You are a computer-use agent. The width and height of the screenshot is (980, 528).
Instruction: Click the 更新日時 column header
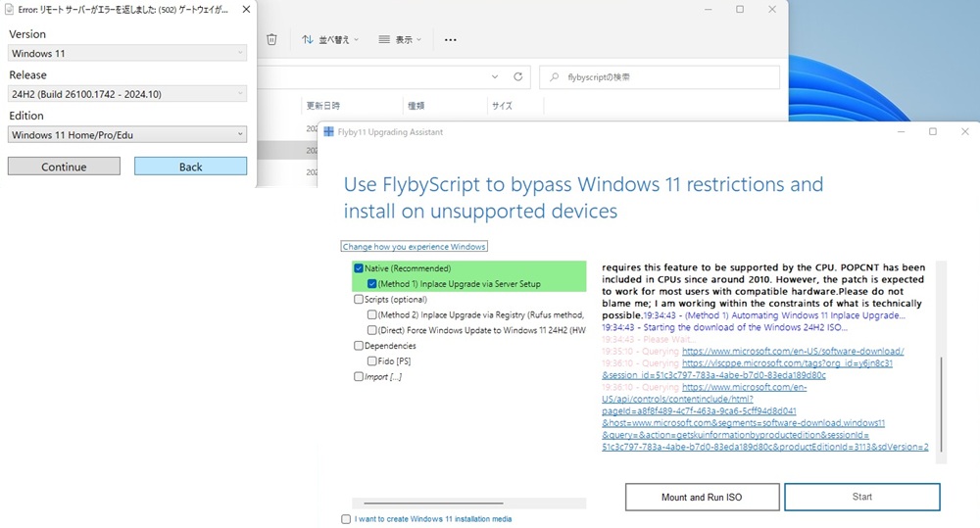pyautogui.click(x=323, y=106)
